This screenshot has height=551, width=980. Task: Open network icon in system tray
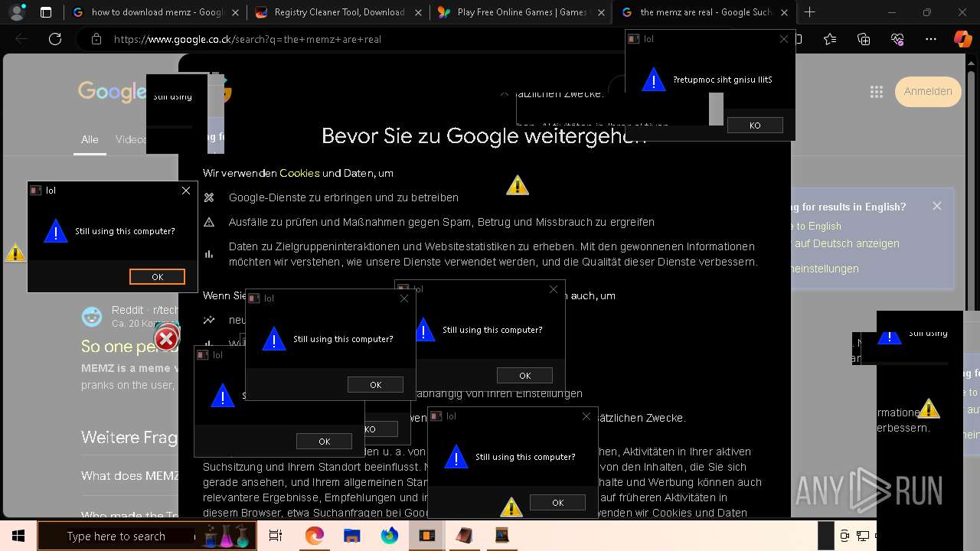coord(863,536)
